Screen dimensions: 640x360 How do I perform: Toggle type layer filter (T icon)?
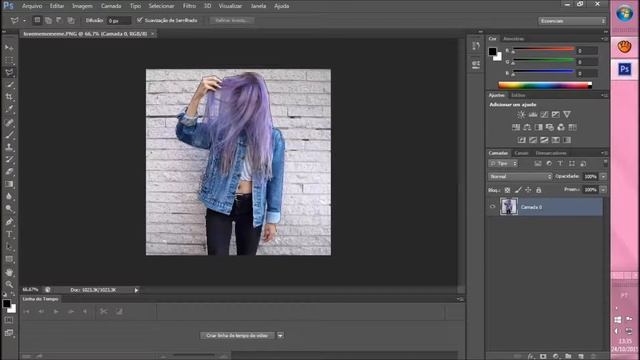coord(560,164)
